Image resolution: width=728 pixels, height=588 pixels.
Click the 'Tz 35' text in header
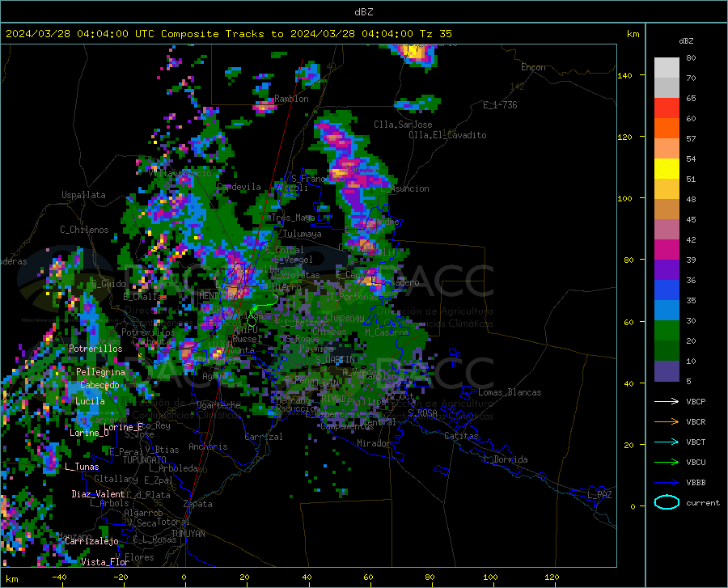coord(436,34)
